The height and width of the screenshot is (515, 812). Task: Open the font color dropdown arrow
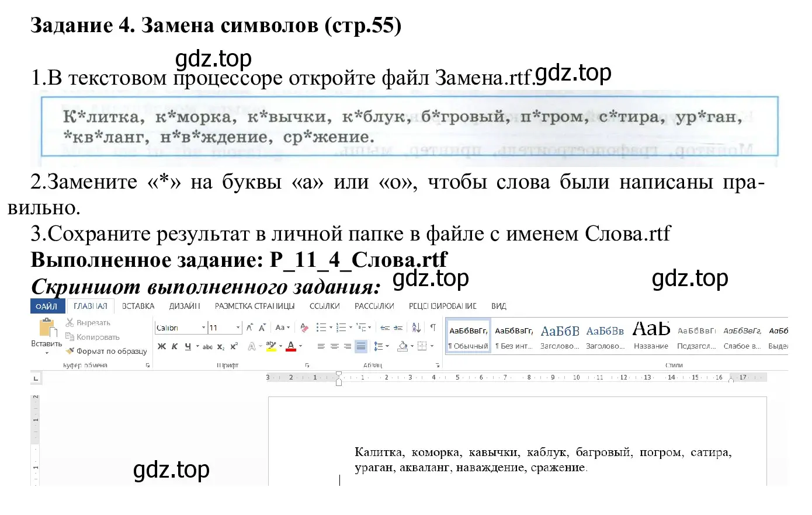point(300,346)
